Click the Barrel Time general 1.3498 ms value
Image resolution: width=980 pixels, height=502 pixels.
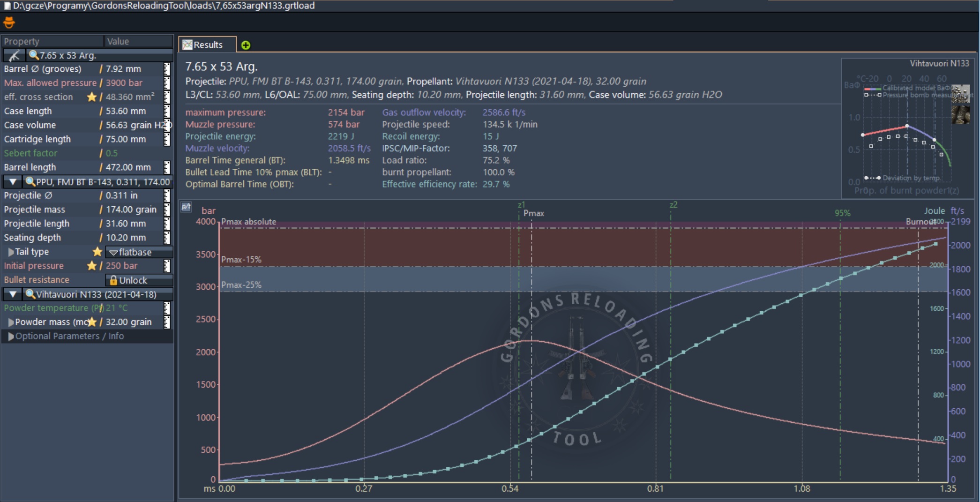[349, 160]
